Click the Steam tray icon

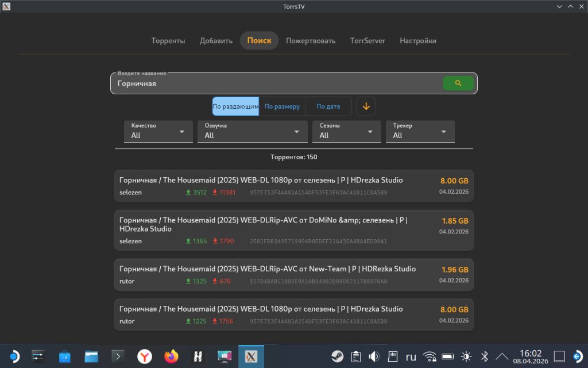tap(338, 356)
